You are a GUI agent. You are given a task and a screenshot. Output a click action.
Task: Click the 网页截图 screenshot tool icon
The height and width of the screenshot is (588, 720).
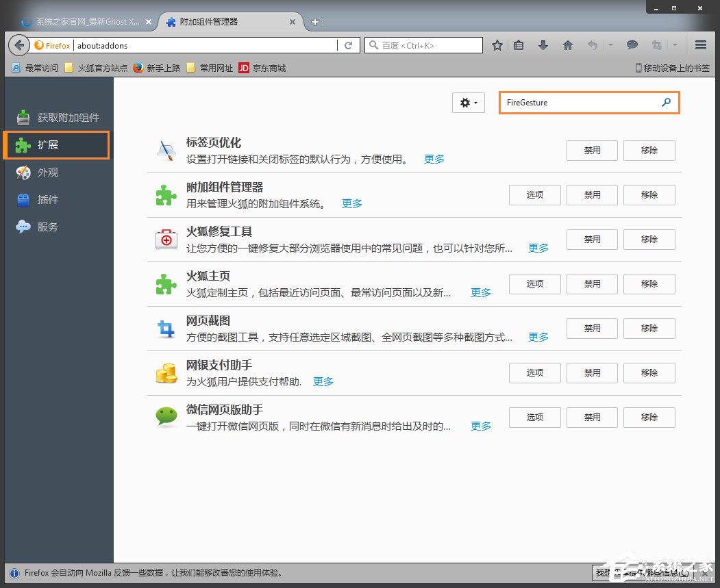tap(166, 329)
